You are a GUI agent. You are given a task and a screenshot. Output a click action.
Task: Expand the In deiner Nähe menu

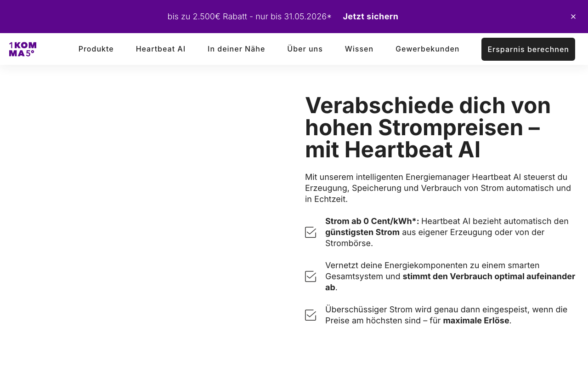(x=236, y=49)
